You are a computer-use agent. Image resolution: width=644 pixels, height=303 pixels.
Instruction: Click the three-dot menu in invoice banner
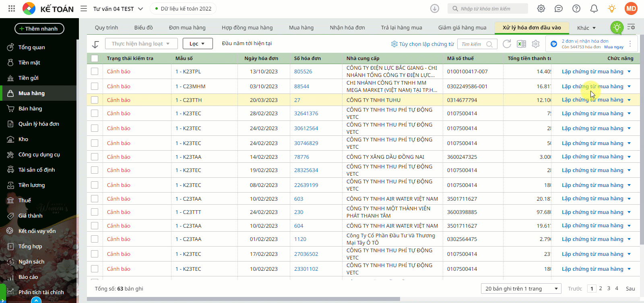630,44
